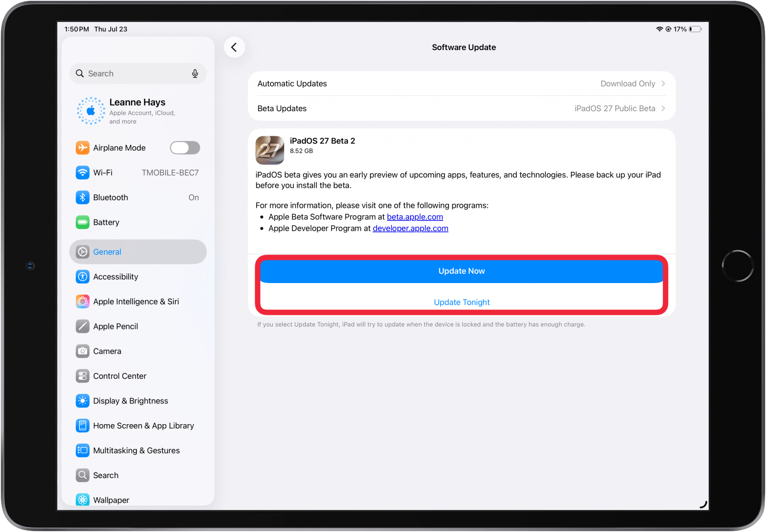Select Battery in the sidebar

pos(138,222)
